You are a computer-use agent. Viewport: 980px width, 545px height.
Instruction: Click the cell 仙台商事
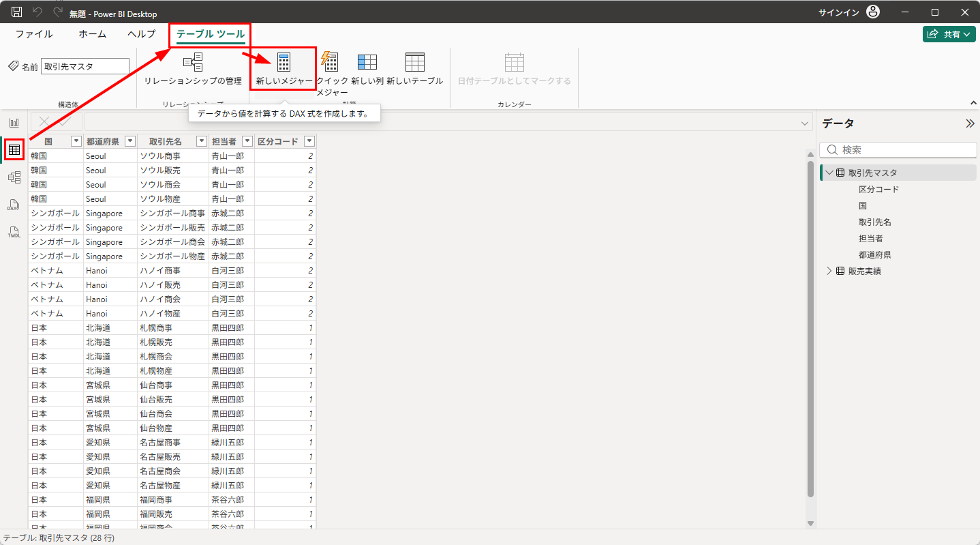point(172,385)
